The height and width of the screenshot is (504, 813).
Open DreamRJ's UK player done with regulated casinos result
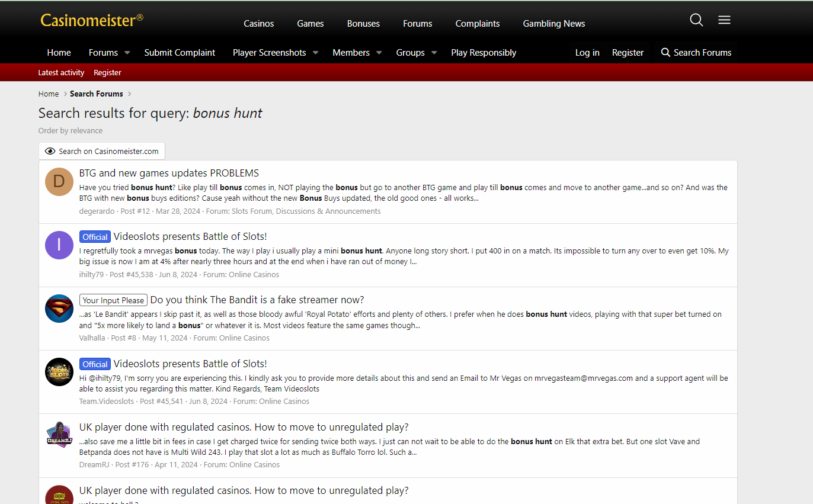point(244,427)
